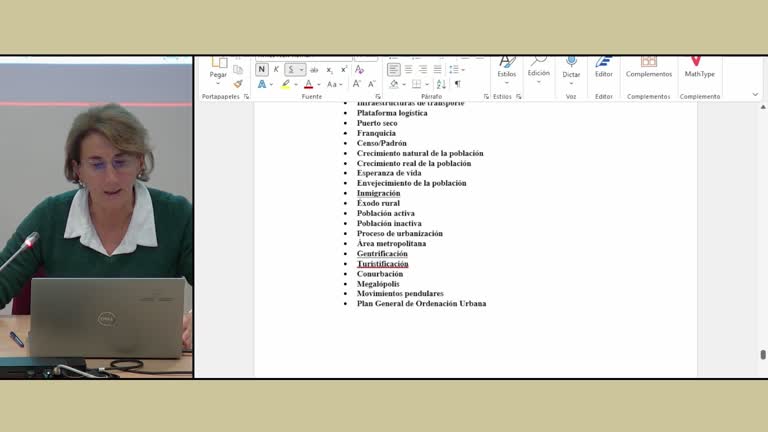768x432 pixels.
Task: Click the Format Painter brush icon
Action: tap(238, 84)
